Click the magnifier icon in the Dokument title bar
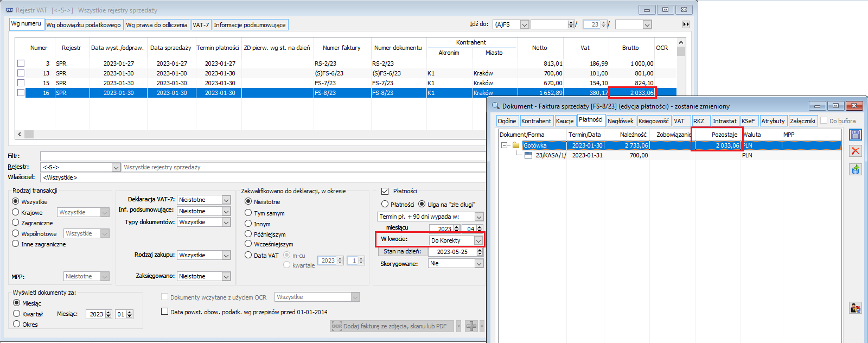Screen dimensions: 868x343 pos(495,106)
